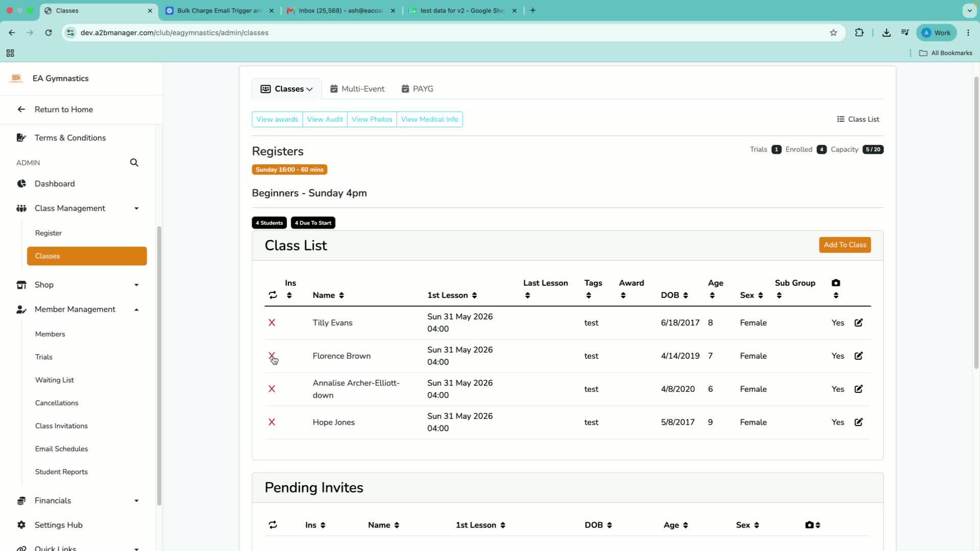Click edit icon for Hope Jones row
Image resolution: width=980 pixels, height=551 pixels.
click(x=859, y=422)
